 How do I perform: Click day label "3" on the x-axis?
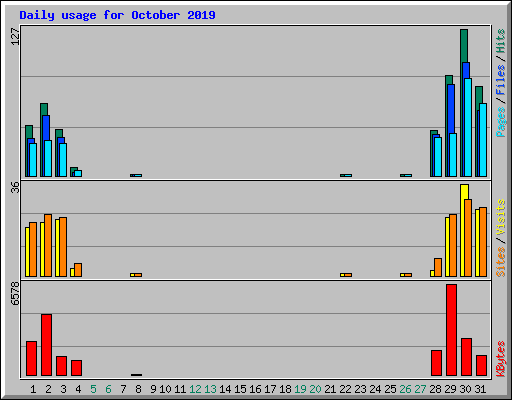pos(63,389)
